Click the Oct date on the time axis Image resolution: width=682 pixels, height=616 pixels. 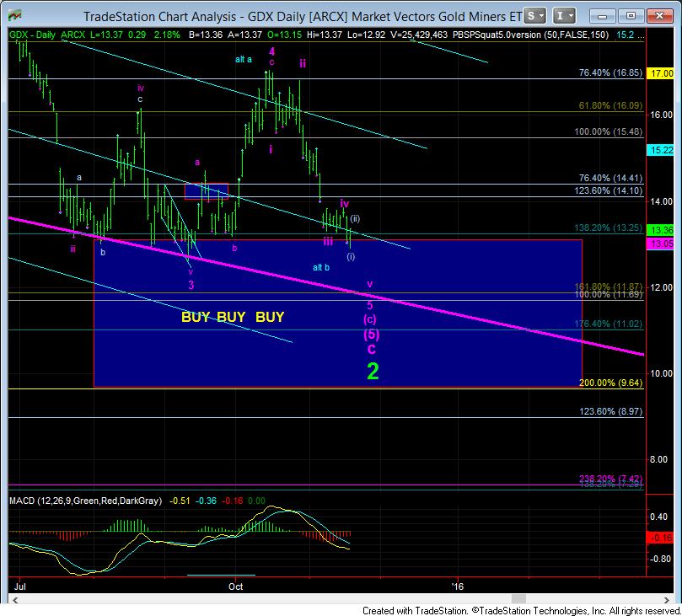coord(236,587)
